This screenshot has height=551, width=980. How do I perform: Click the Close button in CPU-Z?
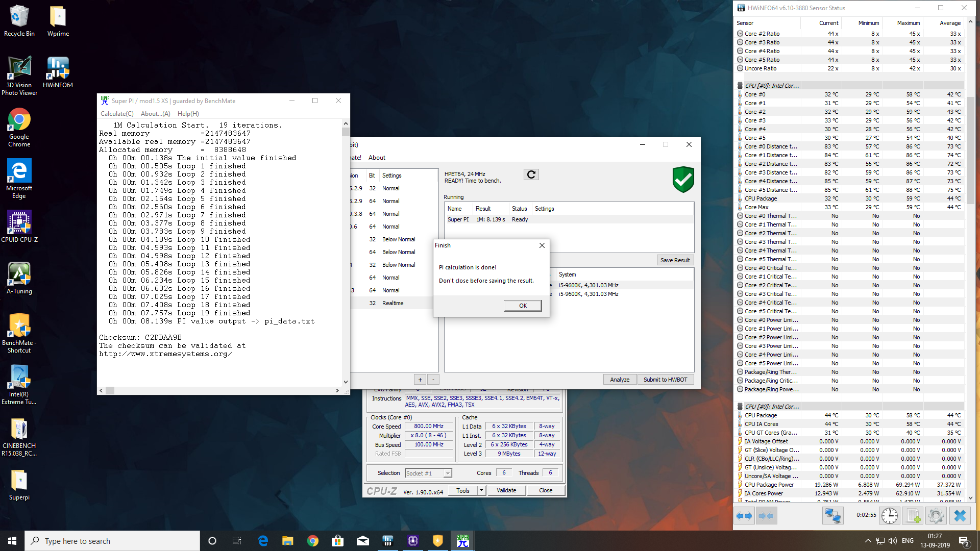(x=546, y=490)
